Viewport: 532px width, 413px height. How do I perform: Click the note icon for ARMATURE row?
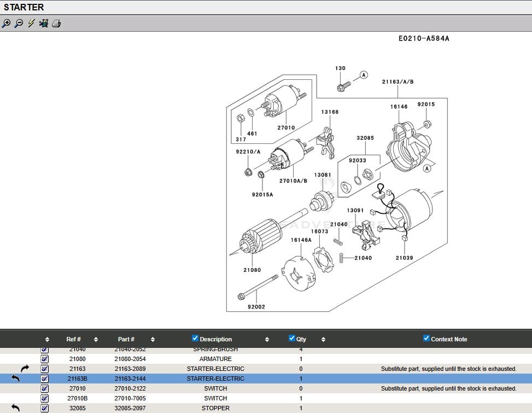[45, 359]
